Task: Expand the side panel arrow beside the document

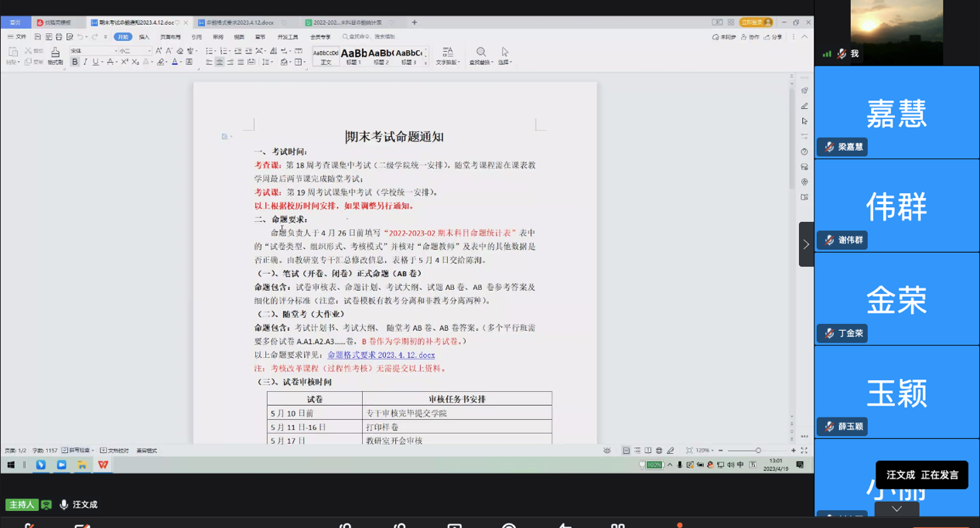Action: click(x=806, y=244)
